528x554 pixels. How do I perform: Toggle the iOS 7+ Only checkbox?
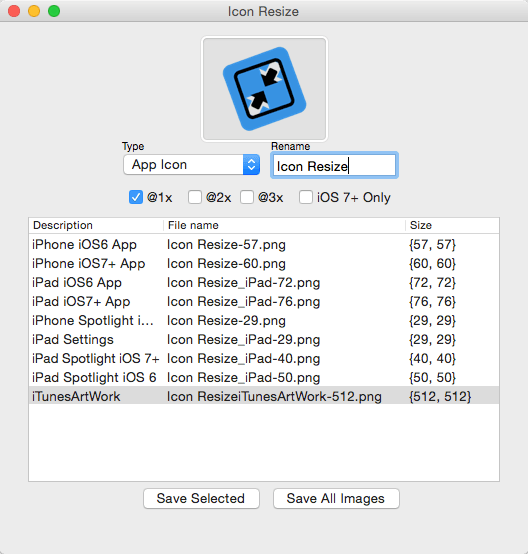(306, 197)
